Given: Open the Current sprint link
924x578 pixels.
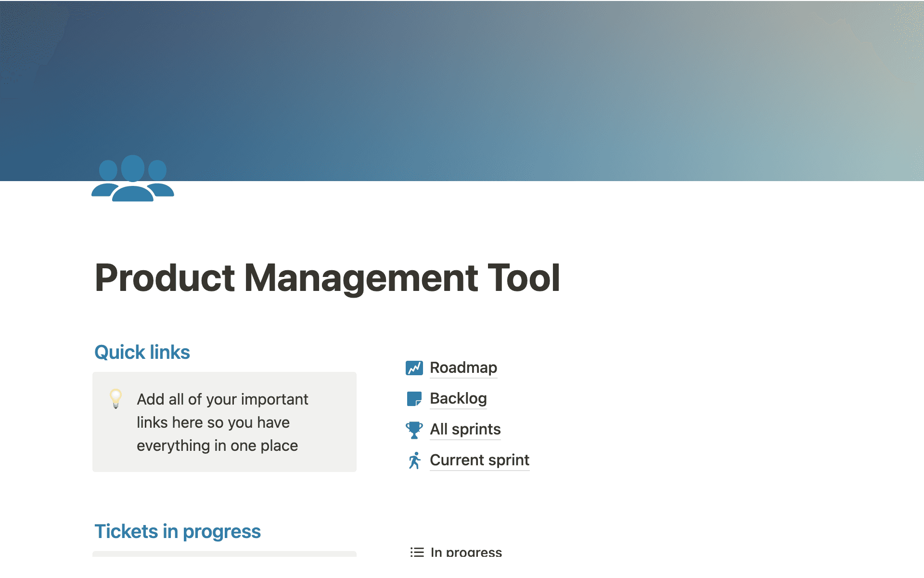Looking at the screenshot, I should 479,460.
